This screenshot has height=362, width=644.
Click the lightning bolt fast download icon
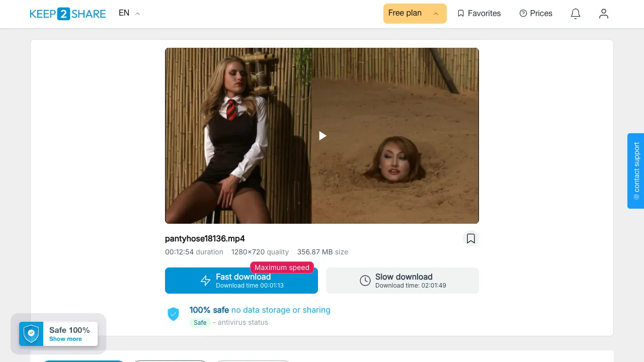tap(205, 281)
